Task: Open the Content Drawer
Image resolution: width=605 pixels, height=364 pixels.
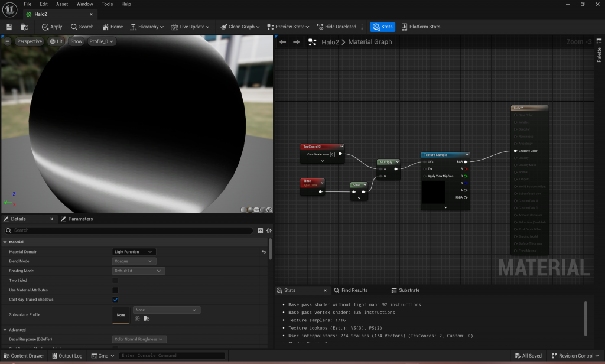Action: (x=24, y=356)
